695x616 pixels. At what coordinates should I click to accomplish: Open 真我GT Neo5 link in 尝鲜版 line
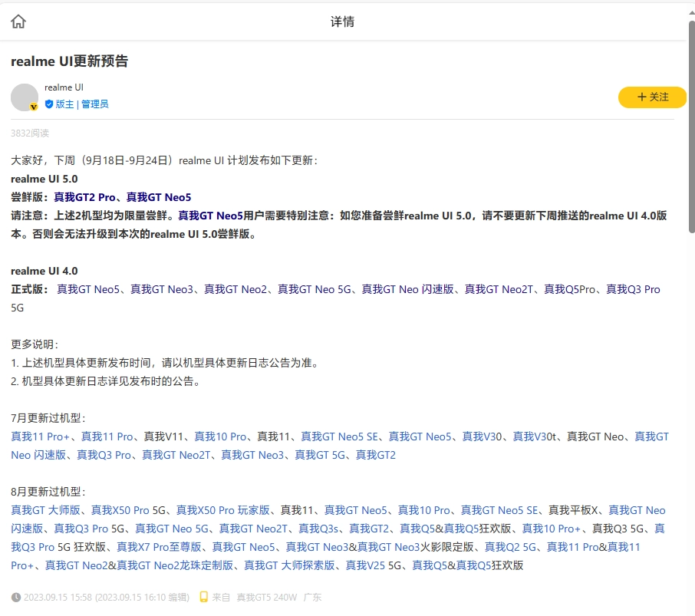coord(159,197)
